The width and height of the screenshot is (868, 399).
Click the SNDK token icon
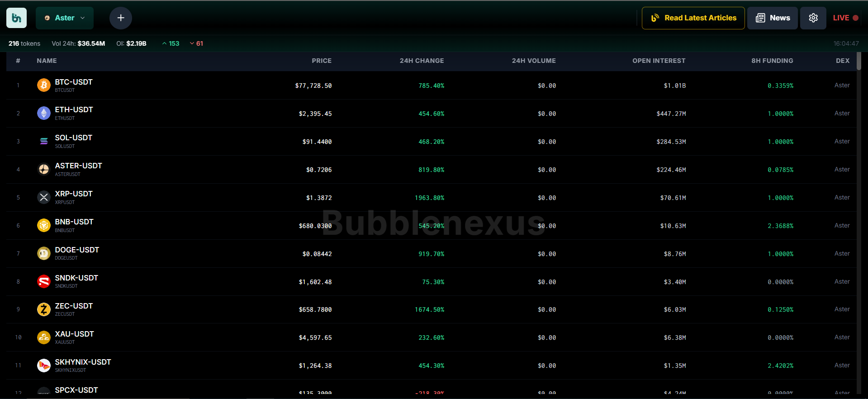[44, 281]
